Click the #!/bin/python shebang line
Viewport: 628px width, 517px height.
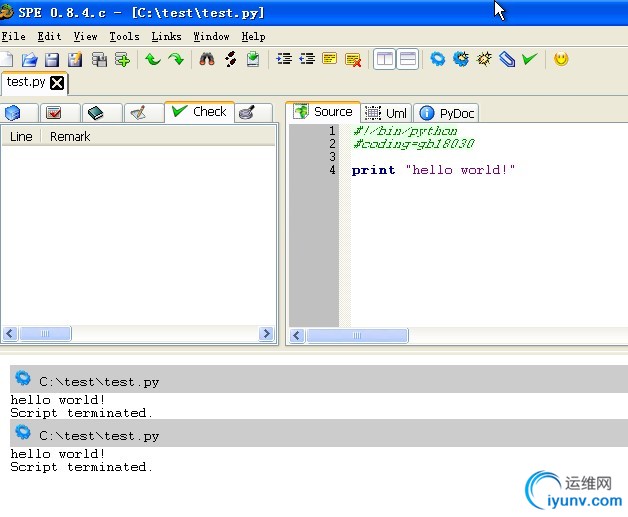(405, 131)
